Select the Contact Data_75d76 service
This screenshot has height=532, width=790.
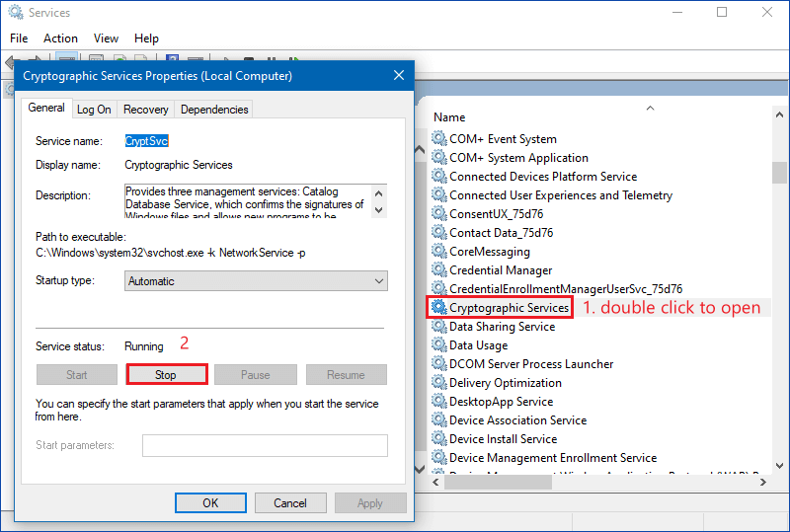click(502, 233)
